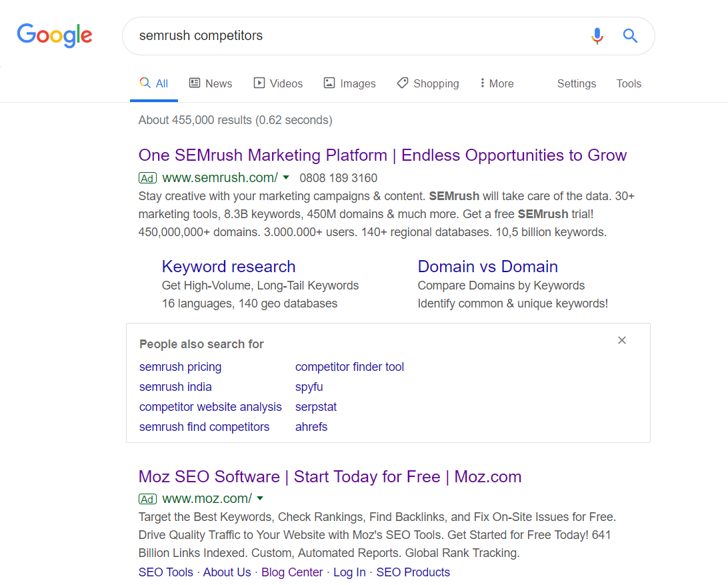Click Compare Domains by Keywords text
Image resolution: width=728 pixels, height=585 pixels.
[501, 285]
